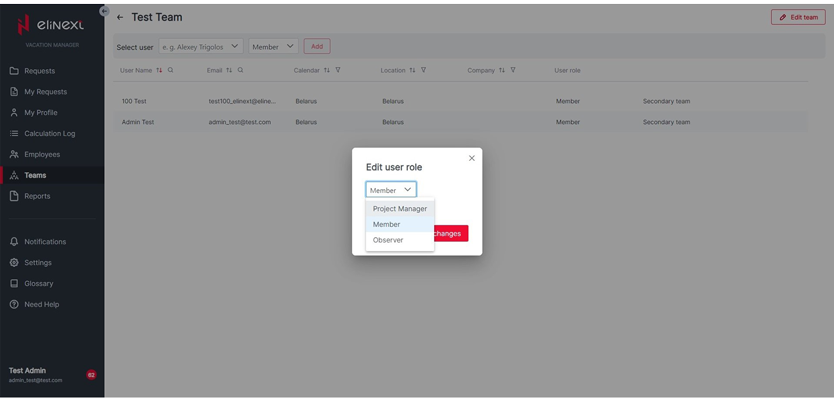This screenshot has width=834, height=401.
Task: Close the Edit user role dialog
Action: 472,157
